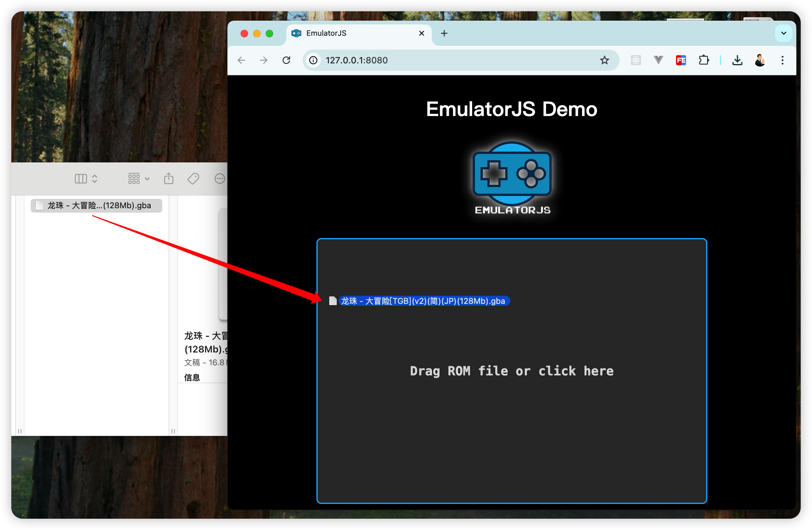Open the Chrome downloads icon

pyautogui.click(x=737, y=61)
